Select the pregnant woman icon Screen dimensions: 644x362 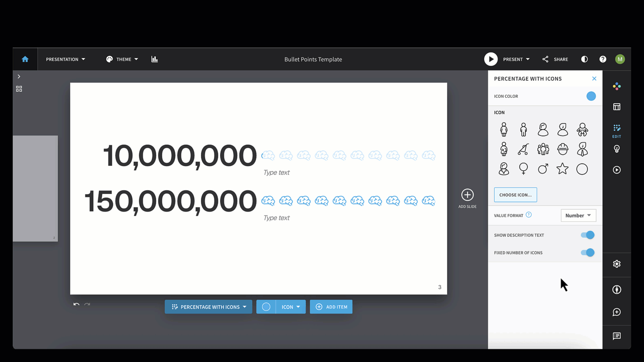504,149
